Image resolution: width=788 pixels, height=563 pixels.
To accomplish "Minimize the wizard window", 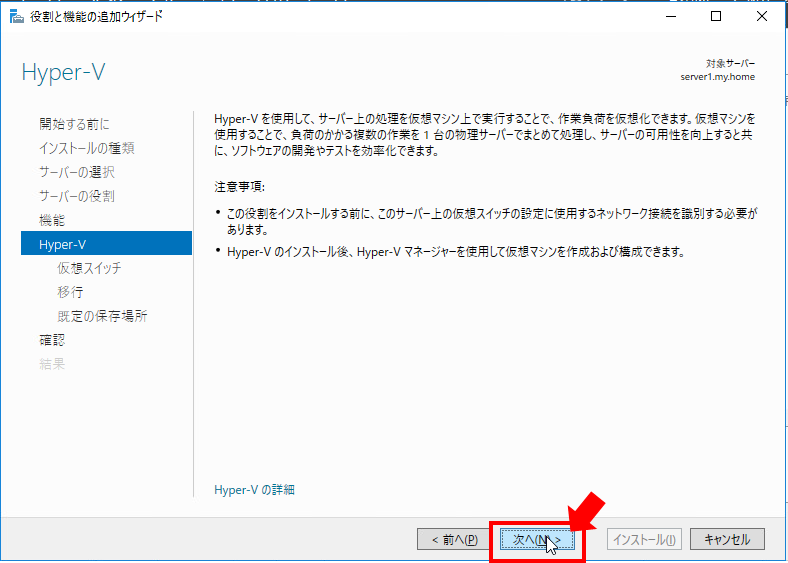I will (x=671, y=16).
